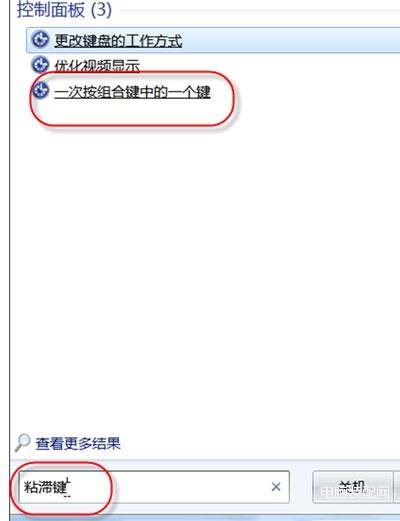Click the taskbar strip below the Start menu
The width and height of the screenshot is (400, 521).
(x=205, y=518)
